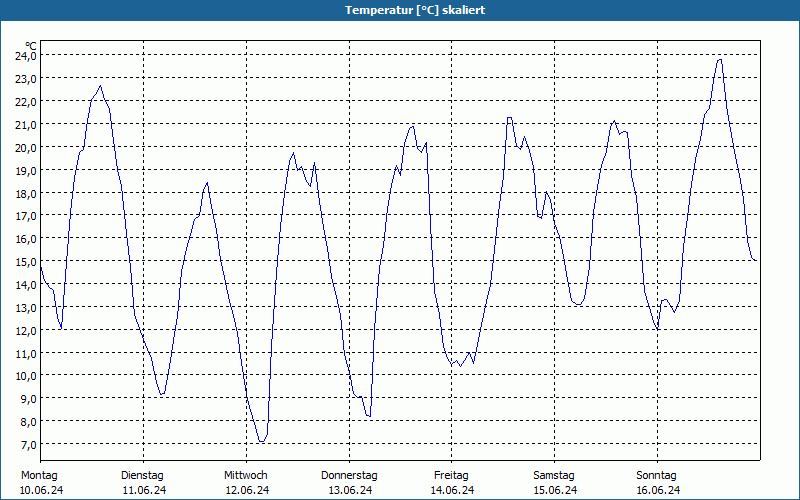
Task: Select the 13,0 y-axis value
Action: click(26, 308)
